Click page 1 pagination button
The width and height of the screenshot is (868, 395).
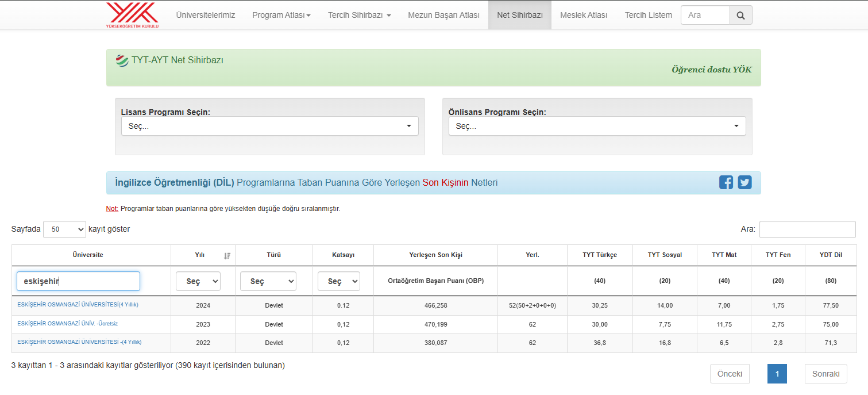click(777, 374)
